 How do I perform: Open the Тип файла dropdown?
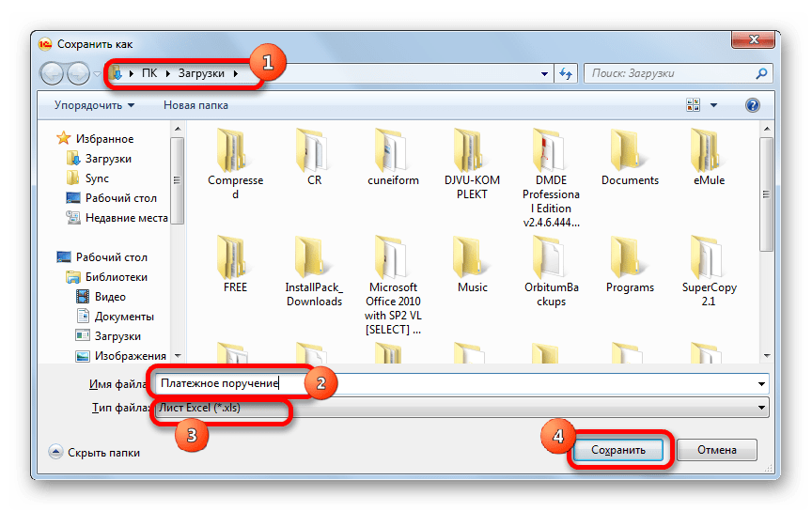[x=462, y=408]
